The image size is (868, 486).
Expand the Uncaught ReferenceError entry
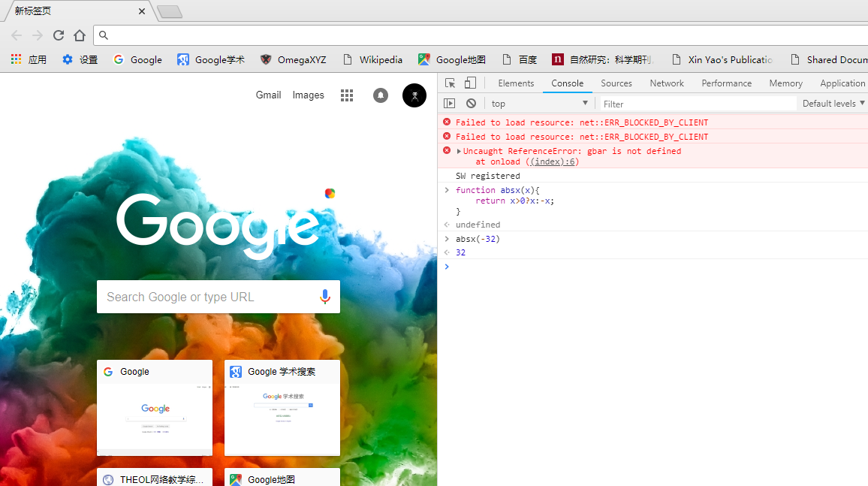point(459,151)
